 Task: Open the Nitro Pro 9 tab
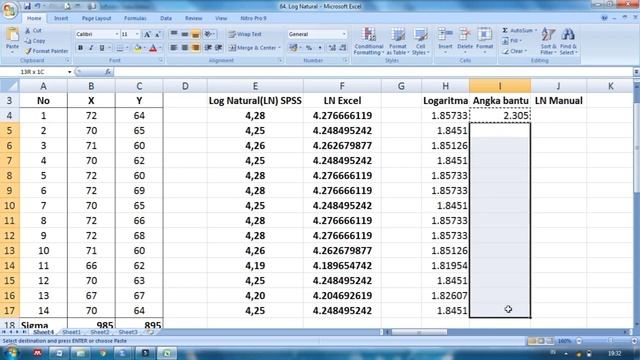[253, 18]
